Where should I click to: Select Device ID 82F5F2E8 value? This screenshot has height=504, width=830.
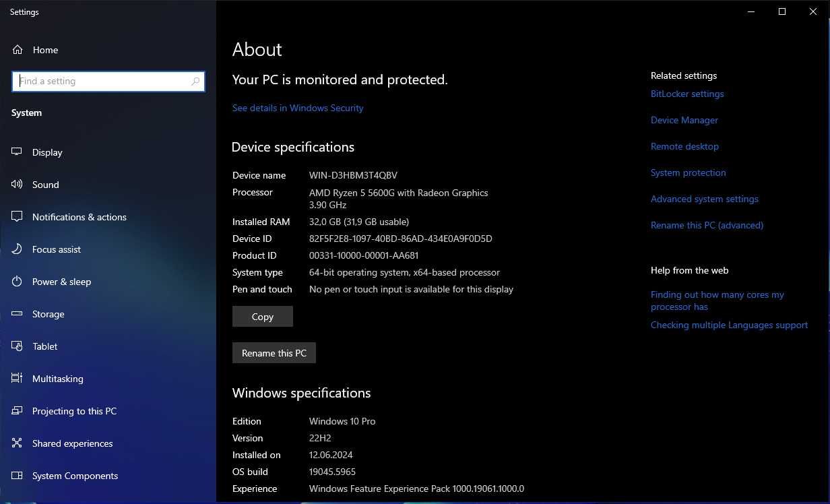click(401, 239)
